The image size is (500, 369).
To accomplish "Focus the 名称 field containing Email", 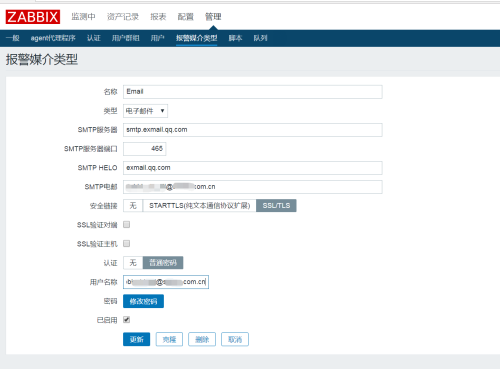I will (x=253, y=92).
